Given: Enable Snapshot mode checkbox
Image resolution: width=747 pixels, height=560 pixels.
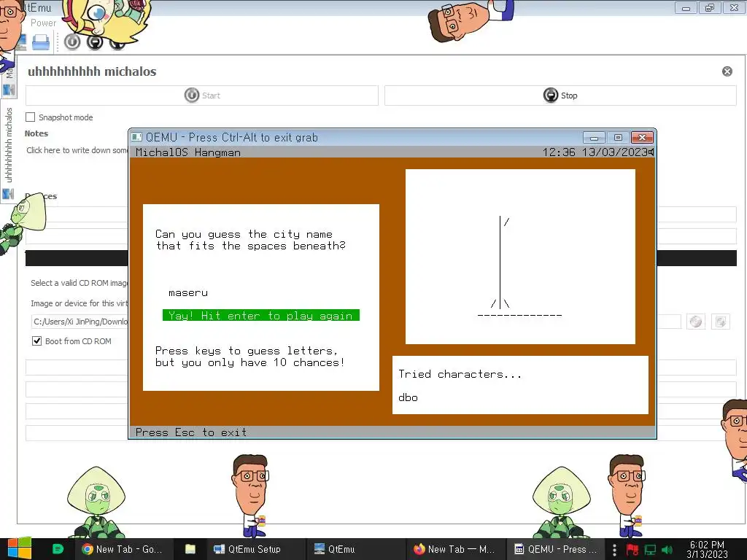Looking at the screenshot, I should pyautogui.click(x=31, y=117).
